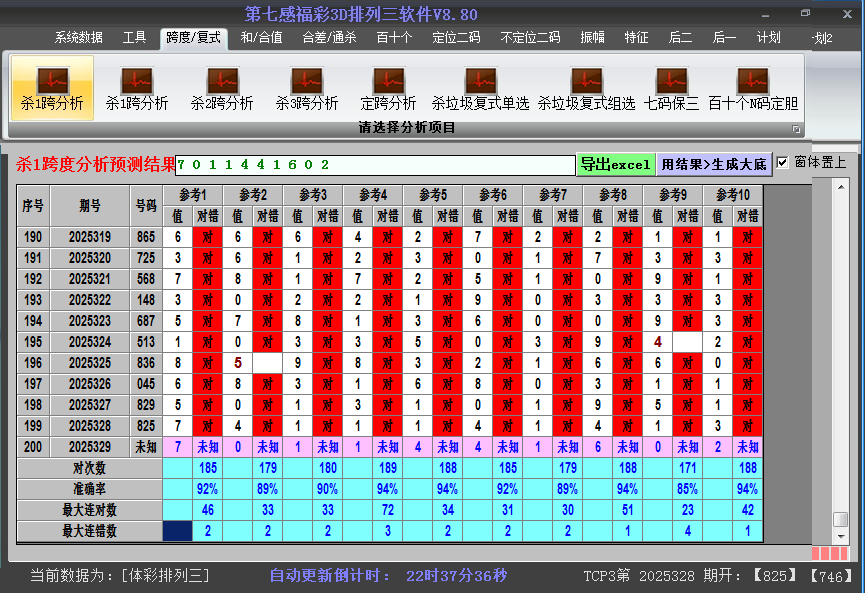The width and height of the screenshot is (865, 593).
Task: Select the 杀垃圾复式单选 icon
Action: [480, 87]
